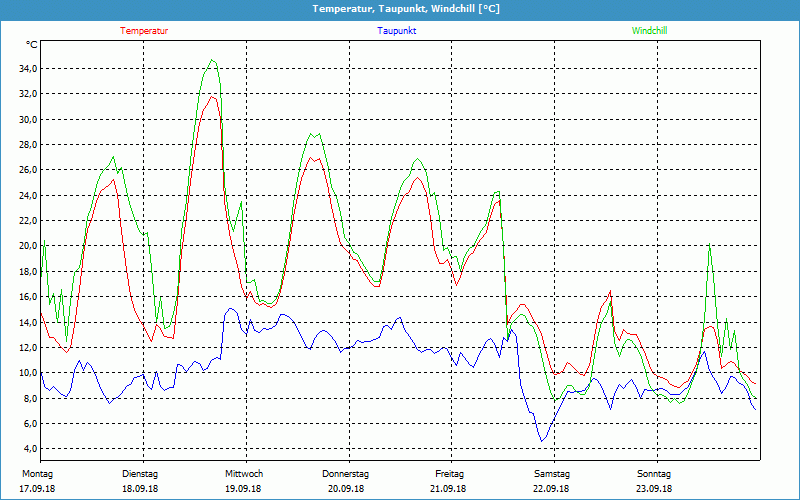Click the Samstag day label
800x500 pixels.
click(x=552, y=474)
